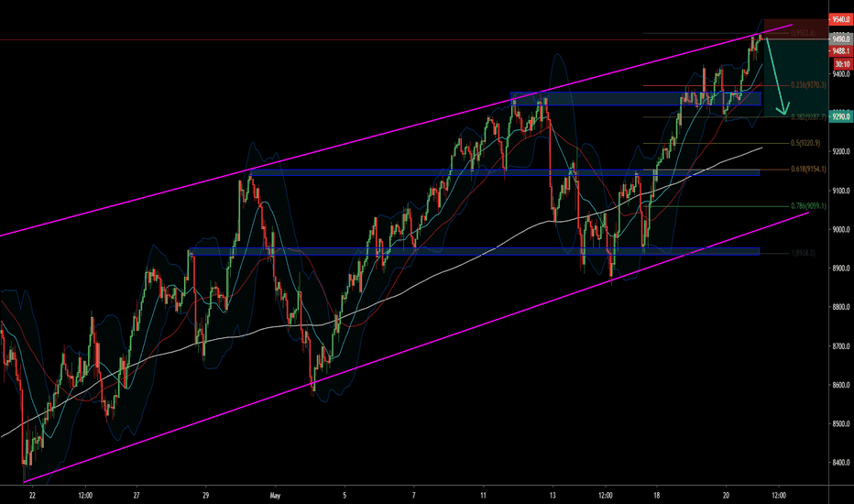Select the green short-position target box

(795, 77)
